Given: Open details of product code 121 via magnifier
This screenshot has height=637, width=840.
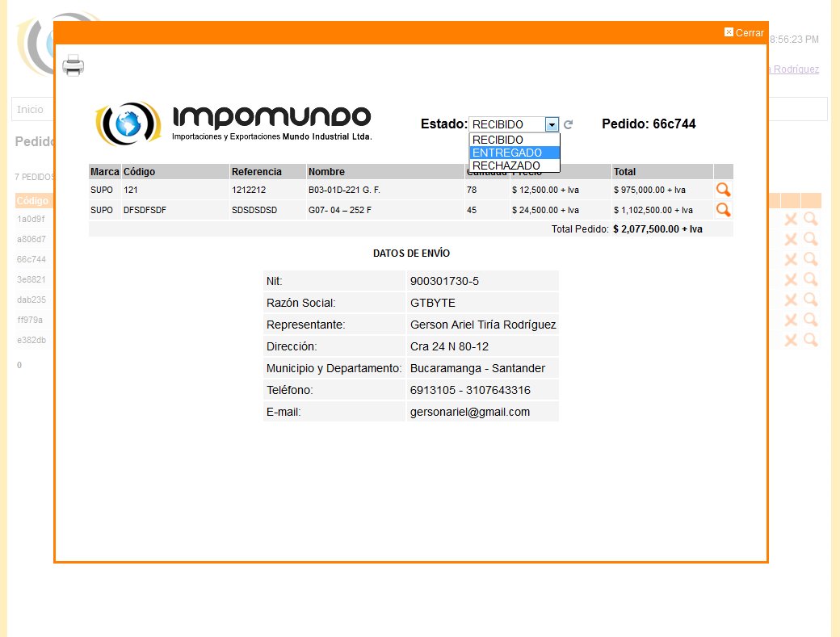Looking at the screenshot, I should pyautogui.click(x=723, y=190).
